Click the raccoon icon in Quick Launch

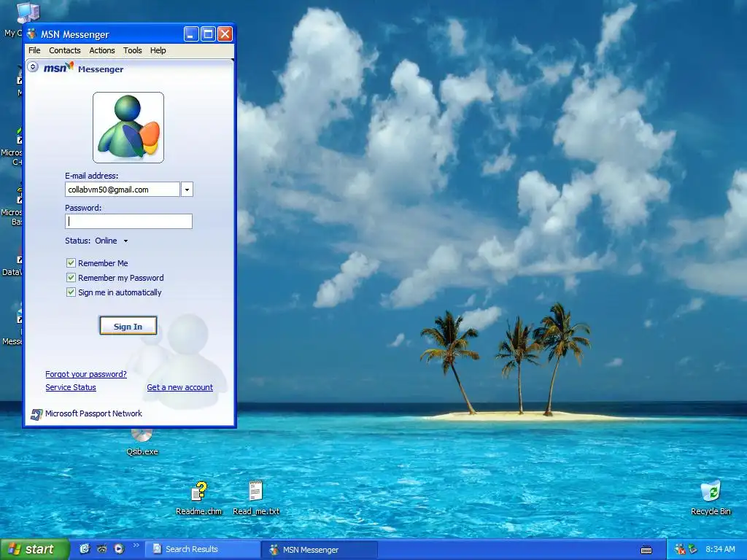tap(102, 549)
